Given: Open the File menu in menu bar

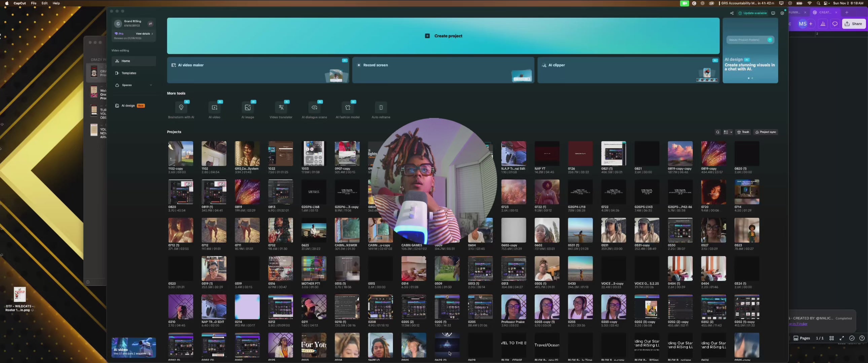Looking at the screenshot, I should click(x=34, y=3).
